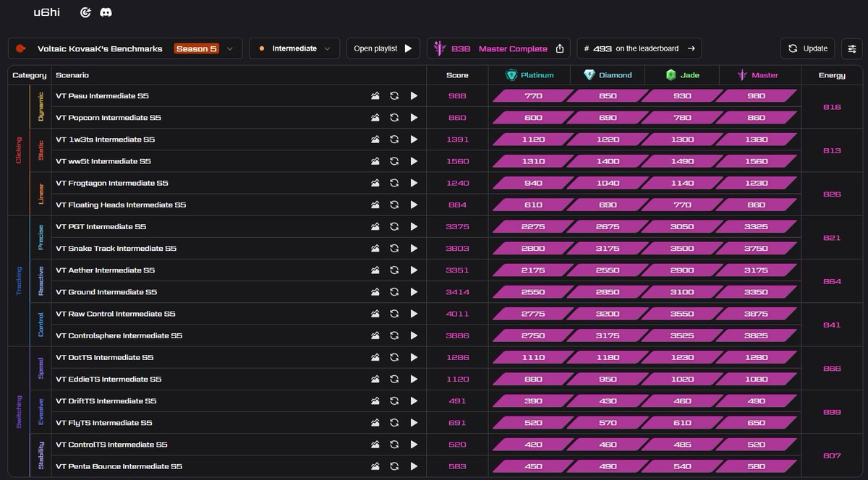Refresh VT PGT Intermediate S5 score
Screen dimensions: 868x480
click(394, 226)
